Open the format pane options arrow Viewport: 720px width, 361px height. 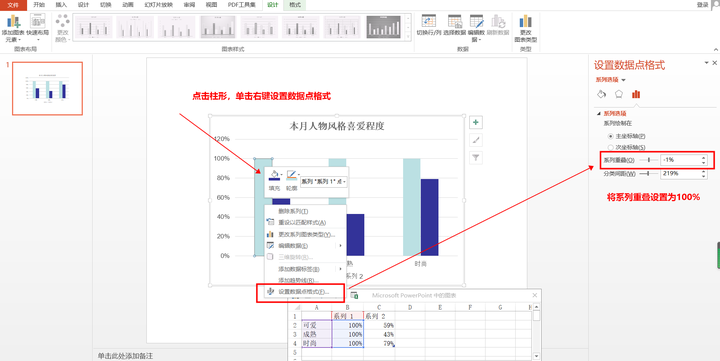706,62
